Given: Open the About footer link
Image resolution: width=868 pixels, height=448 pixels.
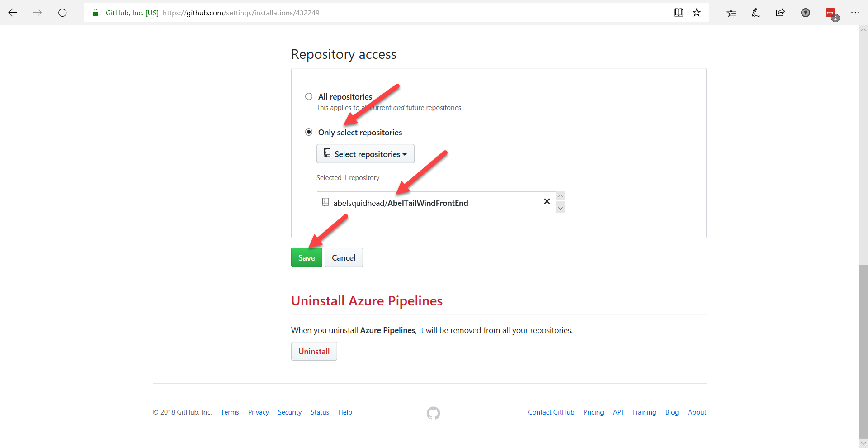Looking at the screenshot, I should pyautogui.click(x=697, y=412).
